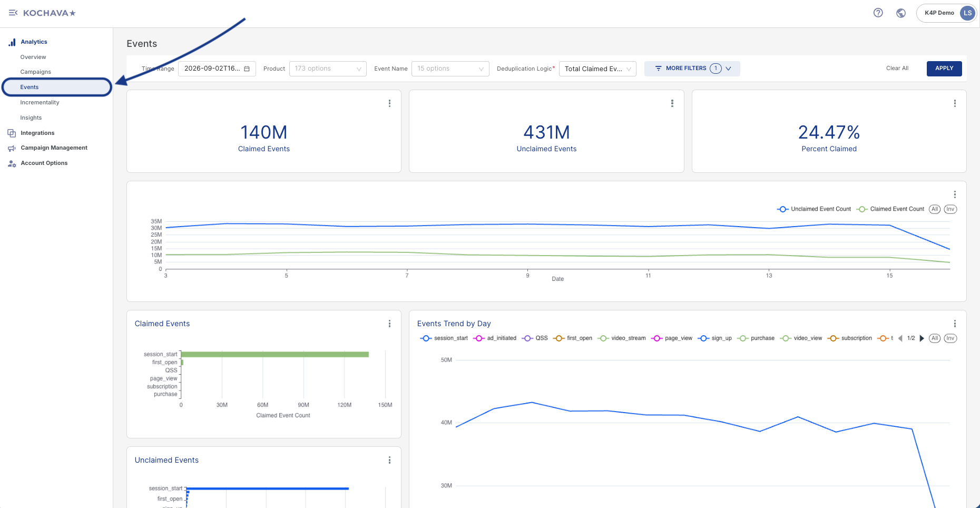980x508 pixels.
Task: Click Inv button in Events Trend legend
Action: [950, 338]
